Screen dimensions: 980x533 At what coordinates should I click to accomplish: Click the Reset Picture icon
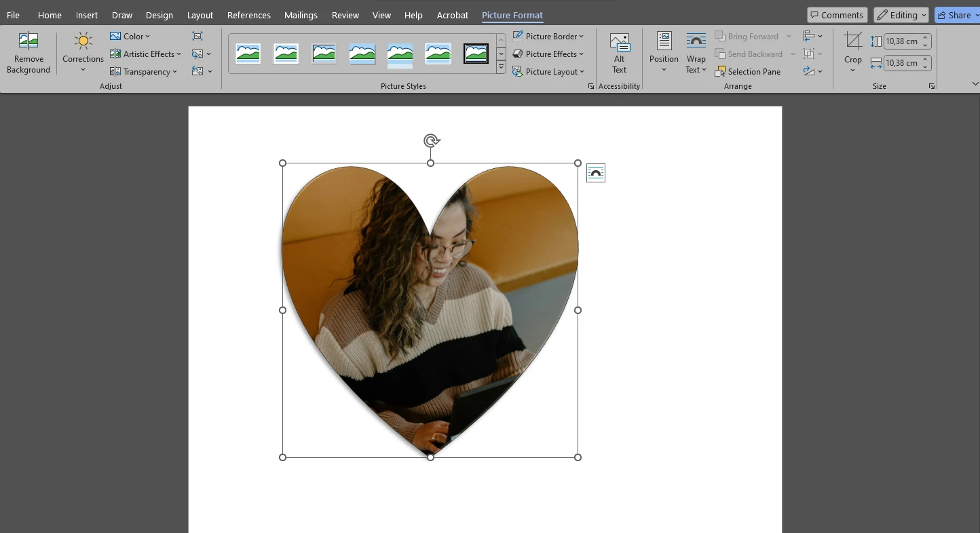pyautogui.click(x=197, y=71)
